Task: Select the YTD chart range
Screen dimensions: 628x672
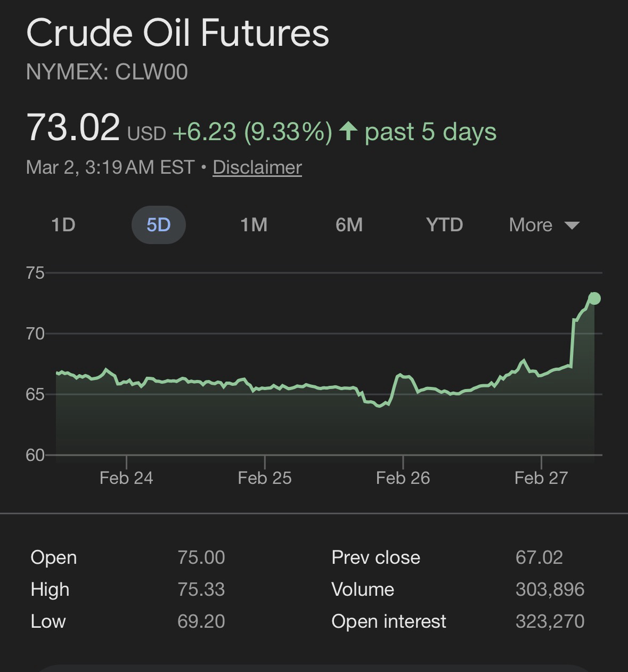Action: 444,225
